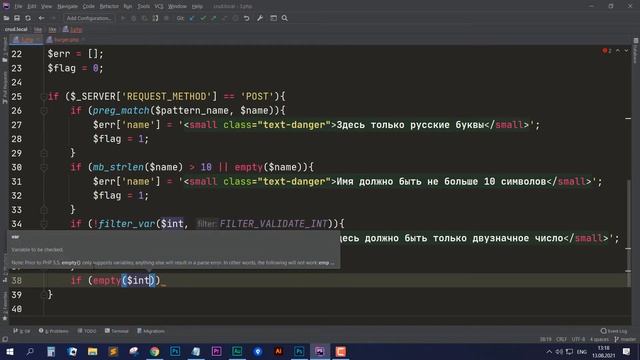Click the mb_strlen function on line 30
The width and height of the screenshot is (640, 360).
[x=118, y=167]
